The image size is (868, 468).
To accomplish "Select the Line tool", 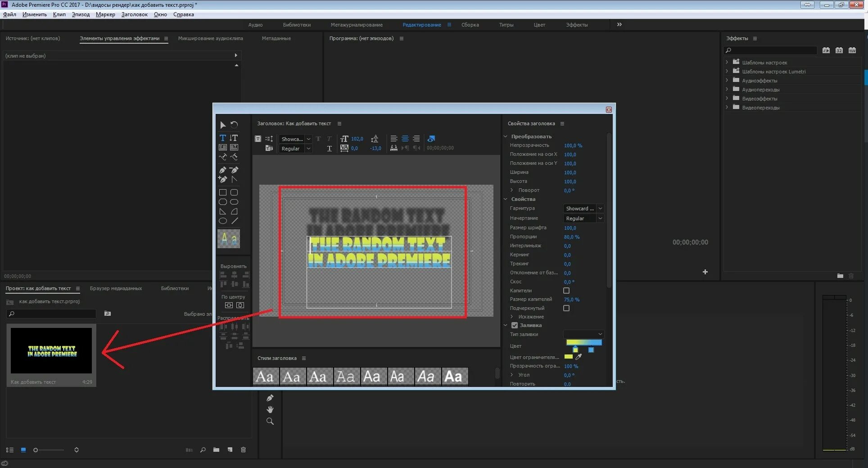I will point(234,221).
